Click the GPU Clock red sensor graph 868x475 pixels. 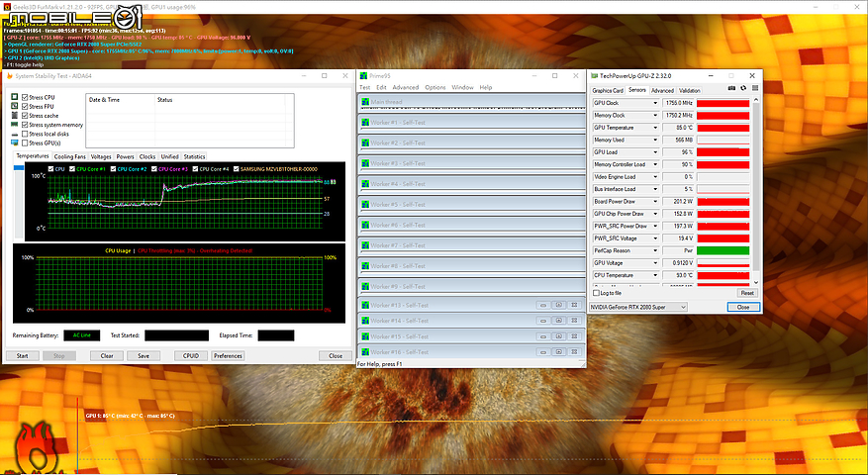[723, 103]
